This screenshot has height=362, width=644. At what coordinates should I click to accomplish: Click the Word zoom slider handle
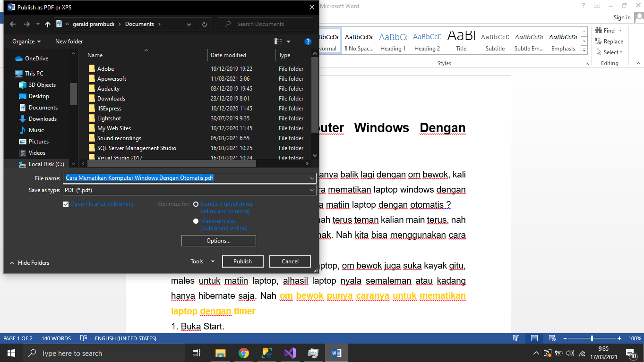(x=592, y=338)
